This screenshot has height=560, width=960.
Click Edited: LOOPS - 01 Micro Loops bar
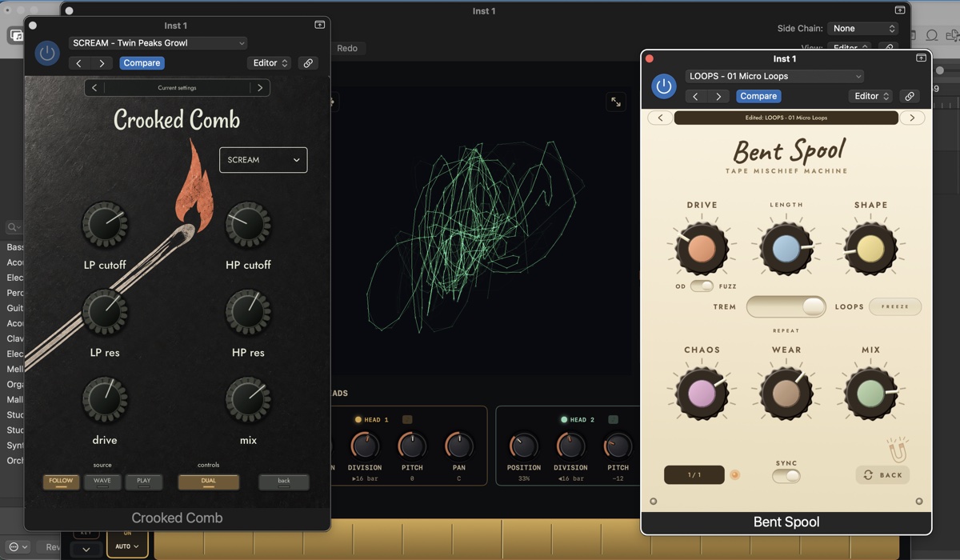[786, 118]
